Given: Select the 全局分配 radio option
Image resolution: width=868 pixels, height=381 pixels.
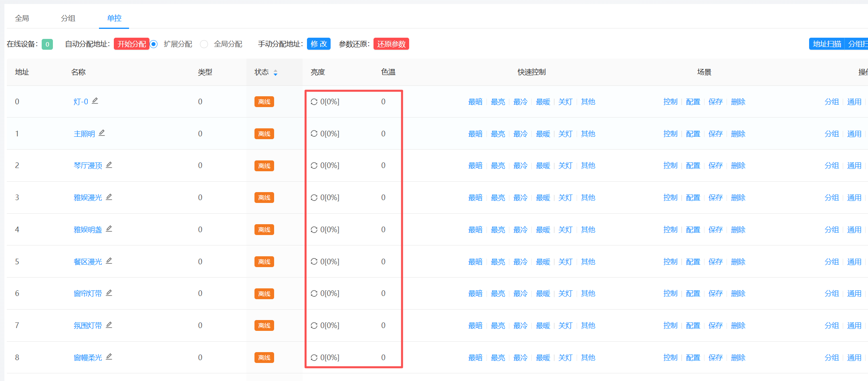Looking at the screenshot, I should (204, 44).
